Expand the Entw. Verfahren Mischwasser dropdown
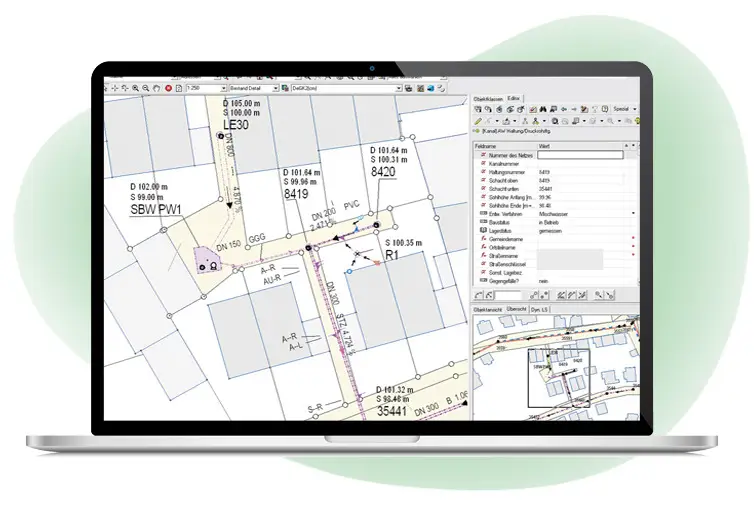 point(631,213)
